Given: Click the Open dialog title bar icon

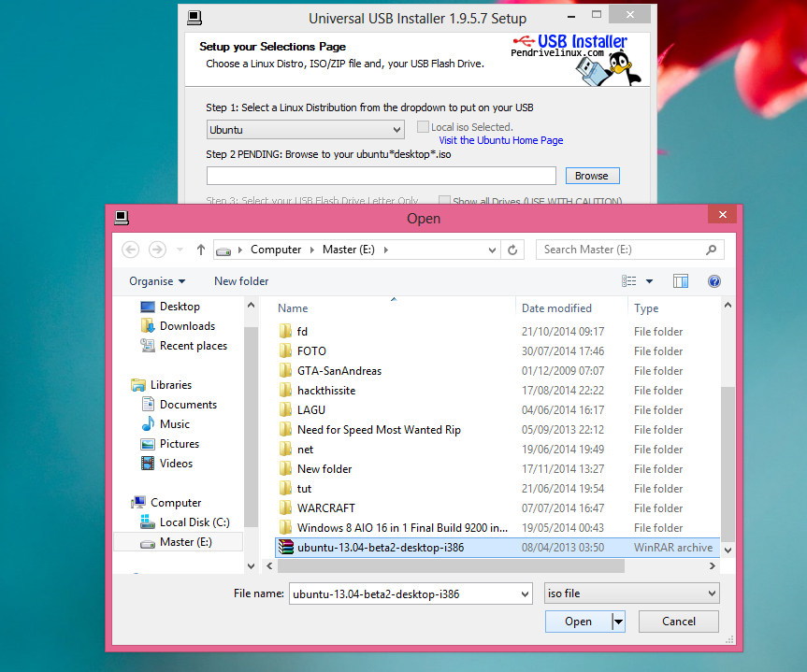Looking at the screenshot, I should point(122,218).
